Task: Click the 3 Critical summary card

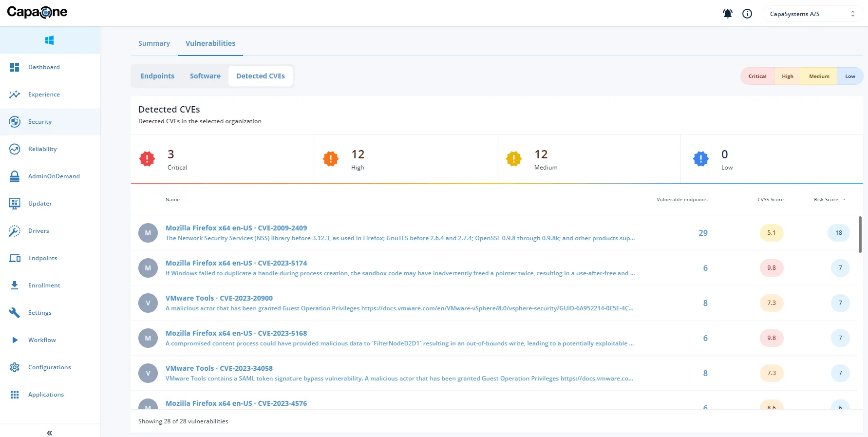Action: (222, 159)
